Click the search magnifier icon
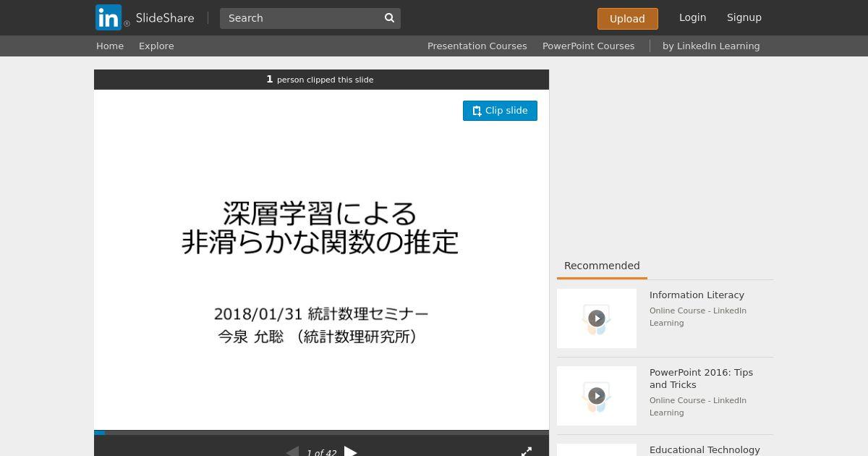 pyautogui.click(x=389, y=18)
